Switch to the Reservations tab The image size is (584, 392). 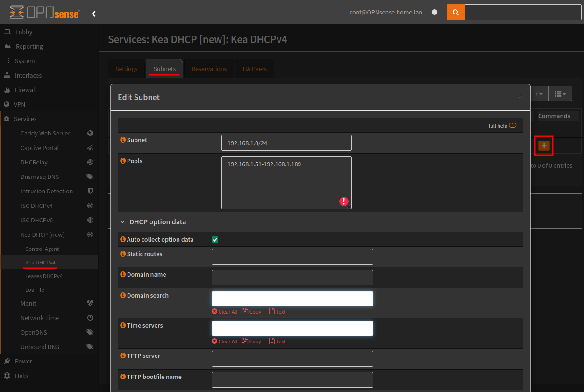[x=209, y=69]
